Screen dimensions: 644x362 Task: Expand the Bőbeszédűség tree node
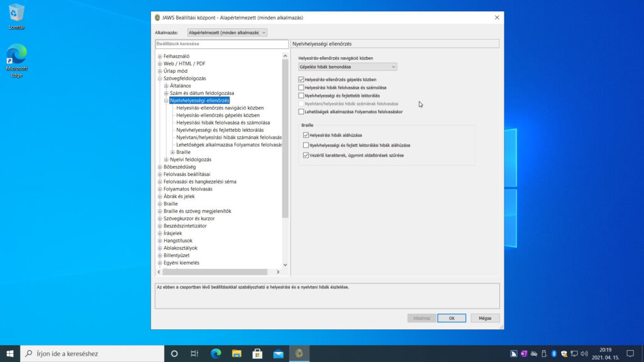click(x=160, y=167)
